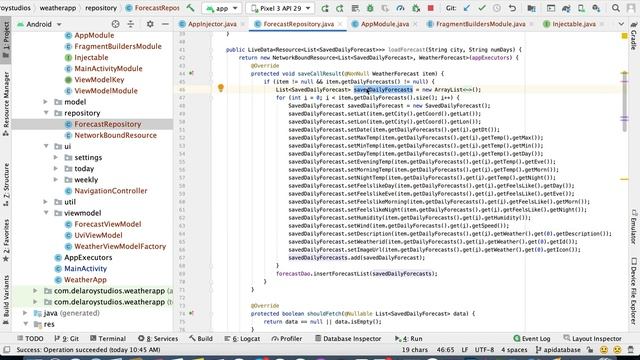The height and width of the screenshot is (360, 640).
Task: Click Select Opened File target icon
Action: (116, 24)
